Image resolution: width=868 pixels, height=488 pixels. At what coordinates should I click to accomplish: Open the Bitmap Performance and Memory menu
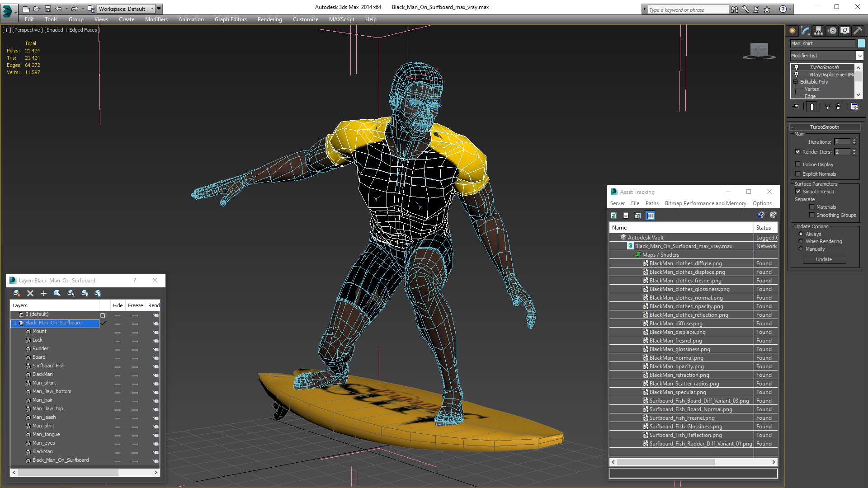[x=705, y=203]
